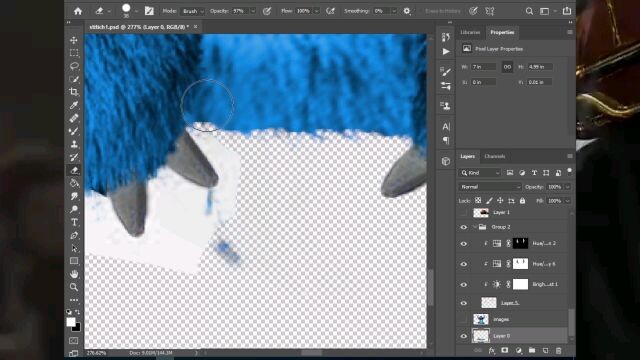Image resolution: width=640 pixels, height=360 pixels.
Task: Hide the Brightness/Contrast 1 layer
Action: tap(464, 284)
